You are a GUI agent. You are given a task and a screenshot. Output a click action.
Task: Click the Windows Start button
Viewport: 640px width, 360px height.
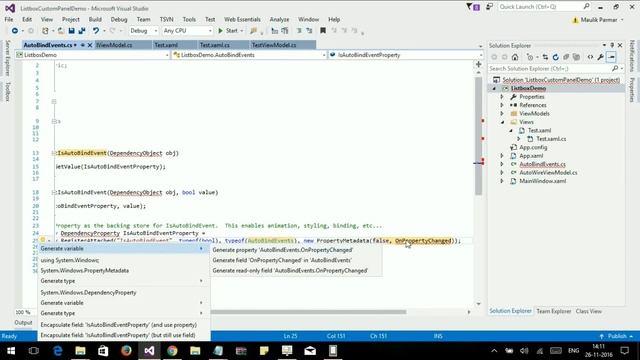[x=11, y=351]
